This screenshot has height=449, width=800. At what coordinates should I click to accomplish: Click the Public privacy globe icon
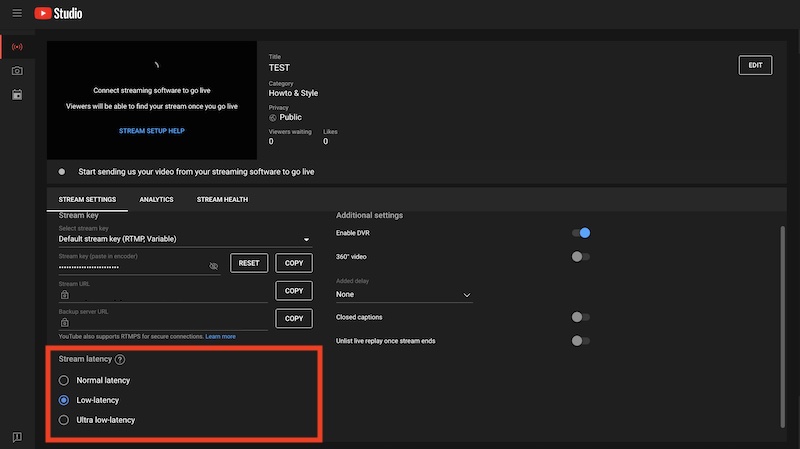pos(273,118)
